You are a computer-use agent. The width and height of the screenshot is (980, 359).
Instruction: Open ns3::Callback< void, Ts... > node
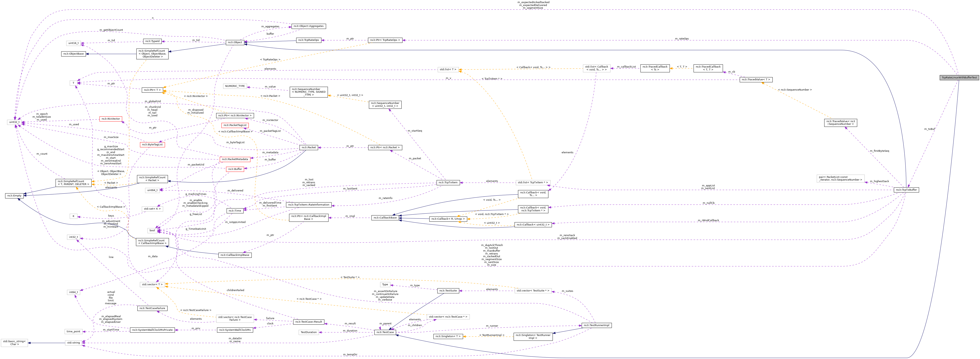click(x=533, y=194)
